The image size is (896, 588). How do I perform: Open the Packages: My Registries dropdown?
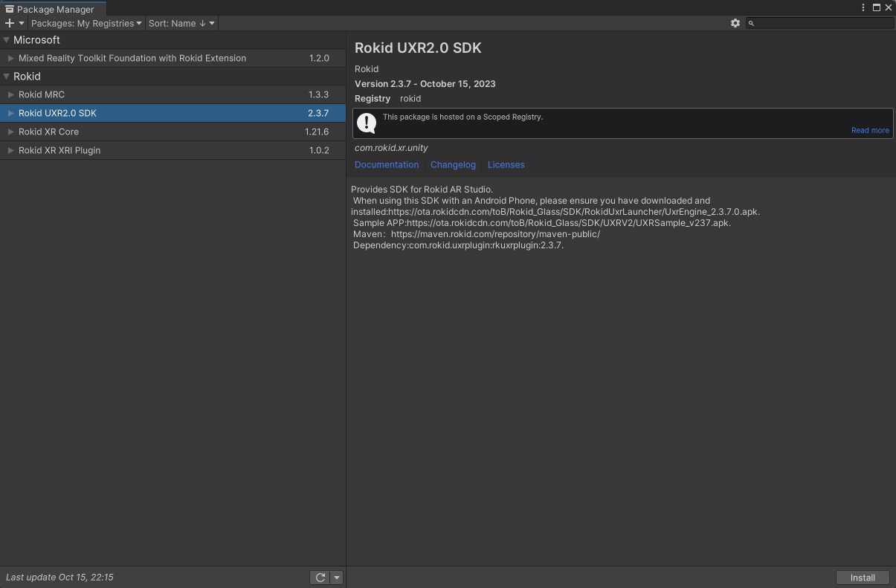point(86,23)
